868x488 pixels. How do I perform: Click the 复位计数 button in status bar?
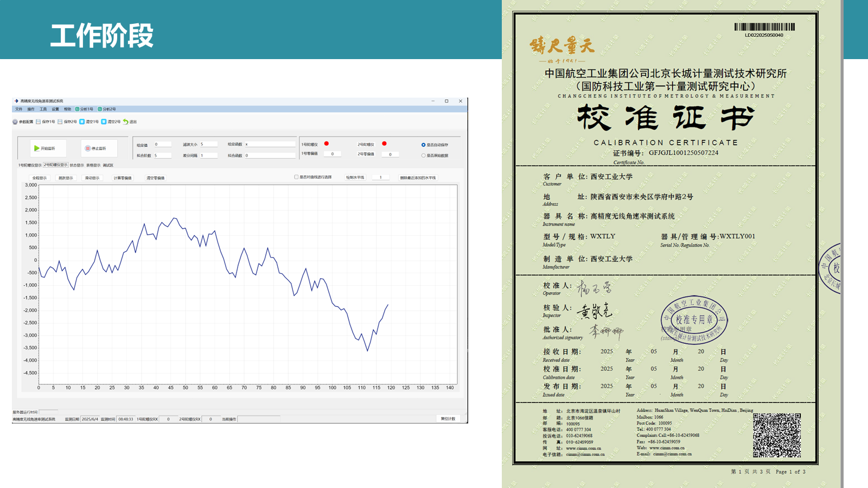click(448, 419)
